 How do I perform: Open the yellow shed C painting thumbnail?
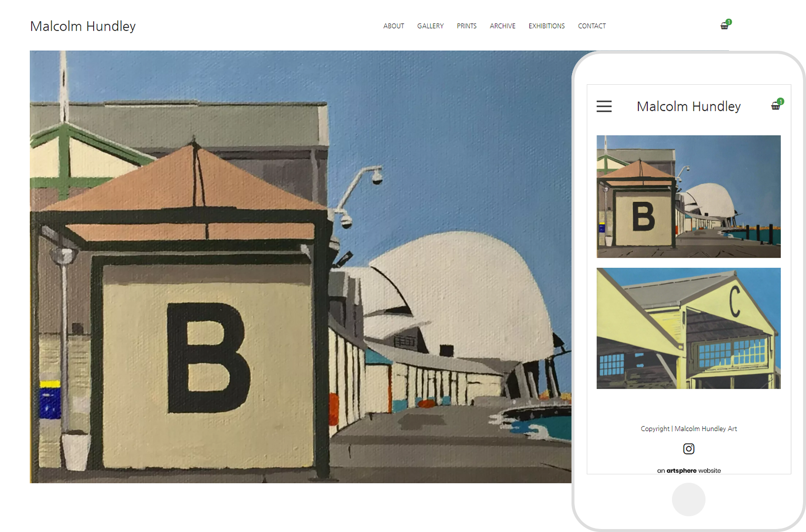688,328
